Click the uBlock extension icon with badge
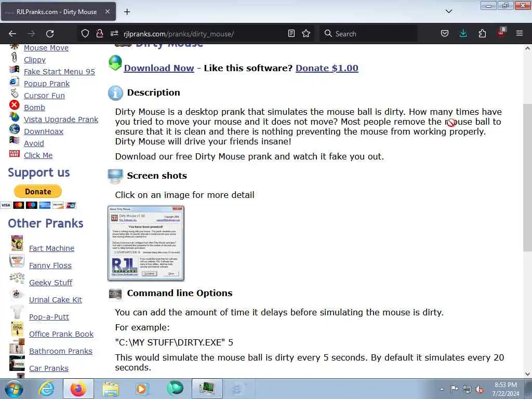Viewport: 532px width, 399px height. (x=501, y=33)
